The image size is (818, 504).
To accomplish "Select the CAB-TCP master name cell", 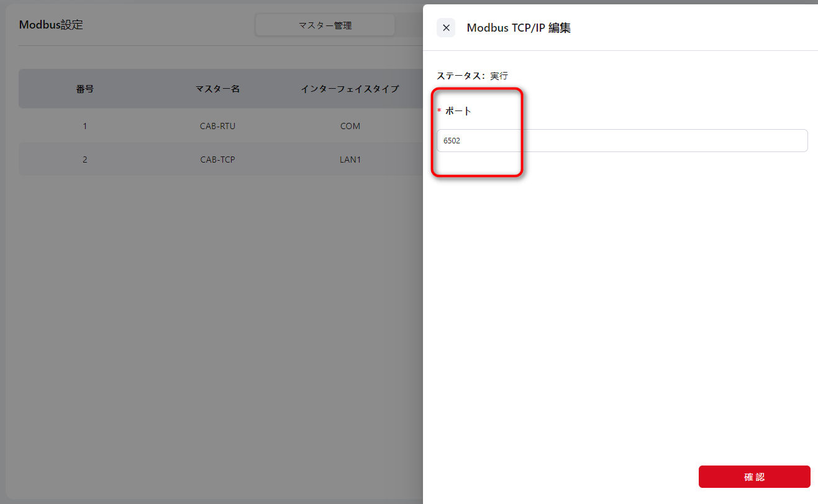I will click(x=217, y=160).
